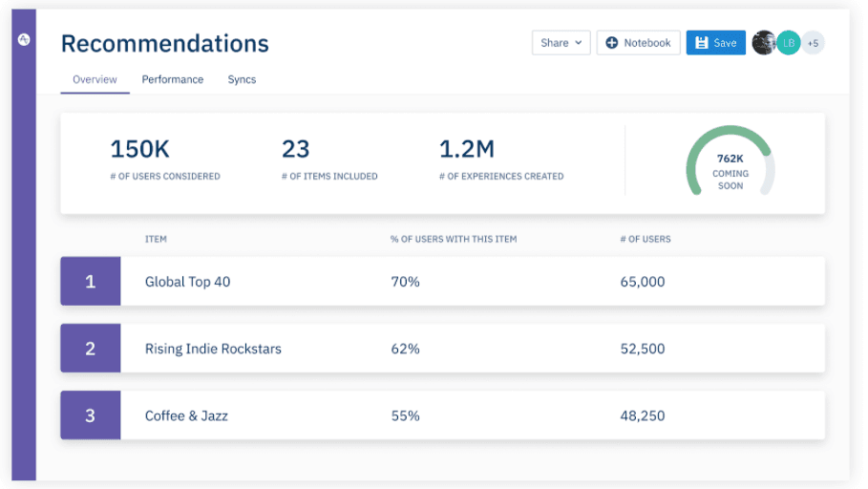Screen dimensions: 868x489
Task: Click the logo icon in the purple sidebar
Action: (x=24, y=39)
